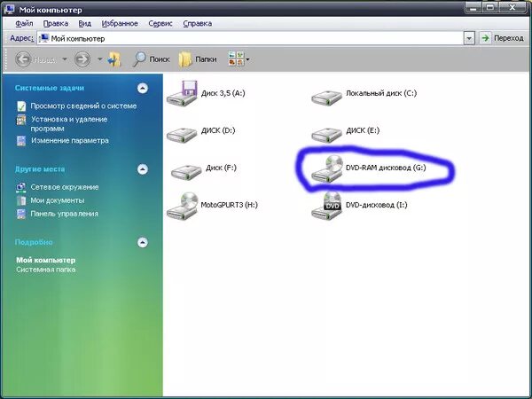532x399 pixels.
Task: Open Поиск search toolbar button
Action: coord(151,59)
